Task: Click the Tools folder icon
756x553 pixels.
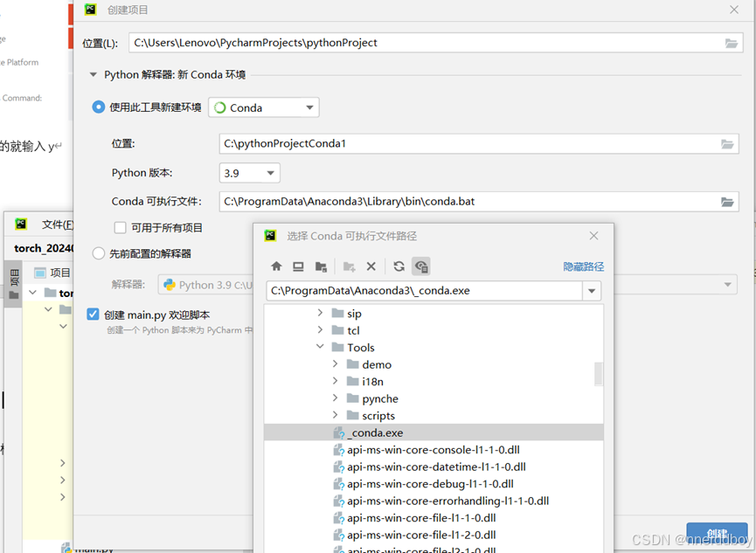Action: click(x=338, y=347)
